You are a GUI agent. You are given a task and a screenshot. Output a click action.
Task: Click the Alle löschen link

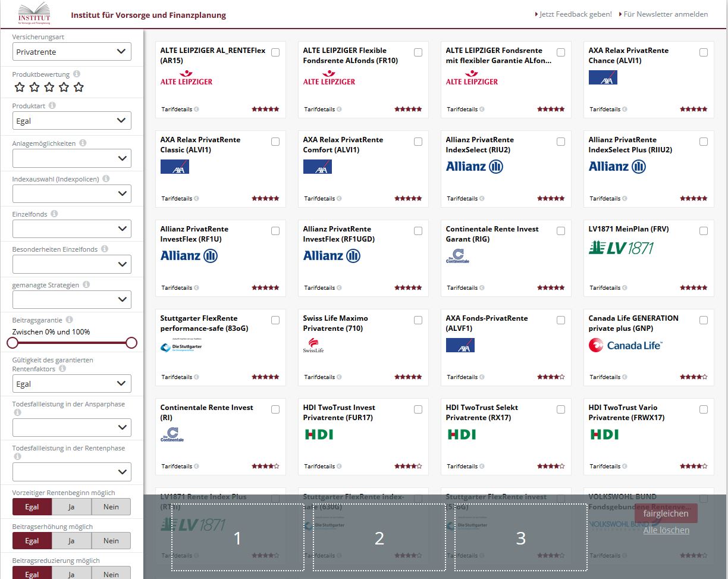pyautogui.click(x=666, y=530)
